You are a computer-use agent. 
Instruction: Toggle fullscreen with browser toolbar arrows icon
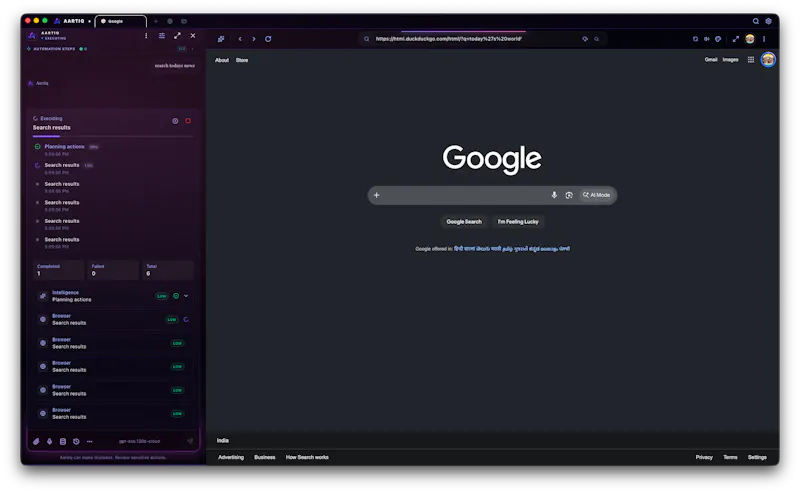(x=736, y=39)
